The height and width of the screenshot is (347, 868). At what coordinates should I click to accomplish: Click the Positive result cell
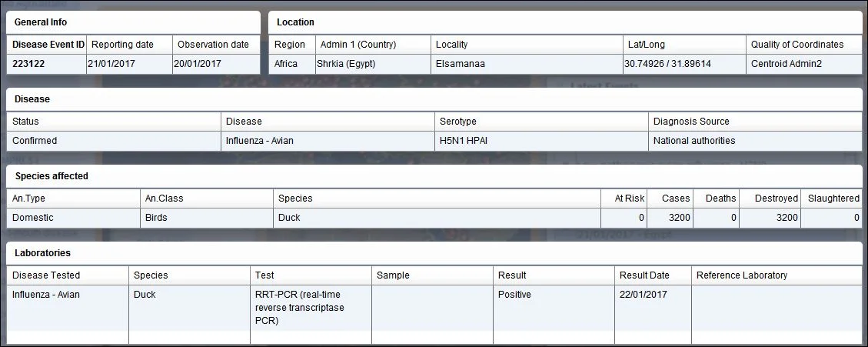[554, 309]
